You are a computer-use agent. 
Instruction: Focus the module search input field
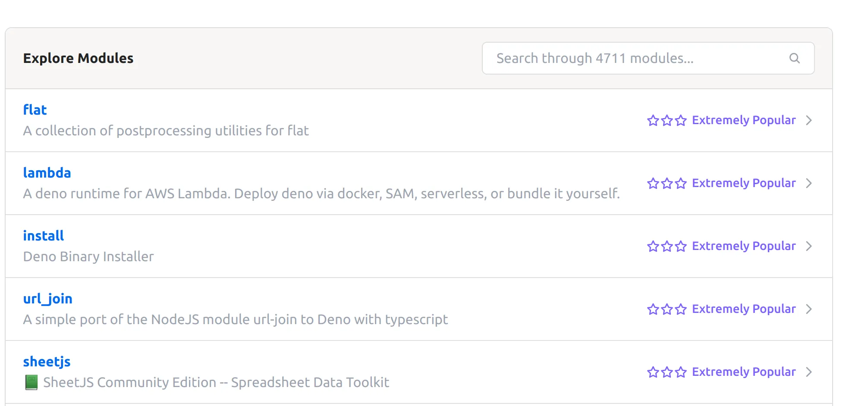[638, 58]
